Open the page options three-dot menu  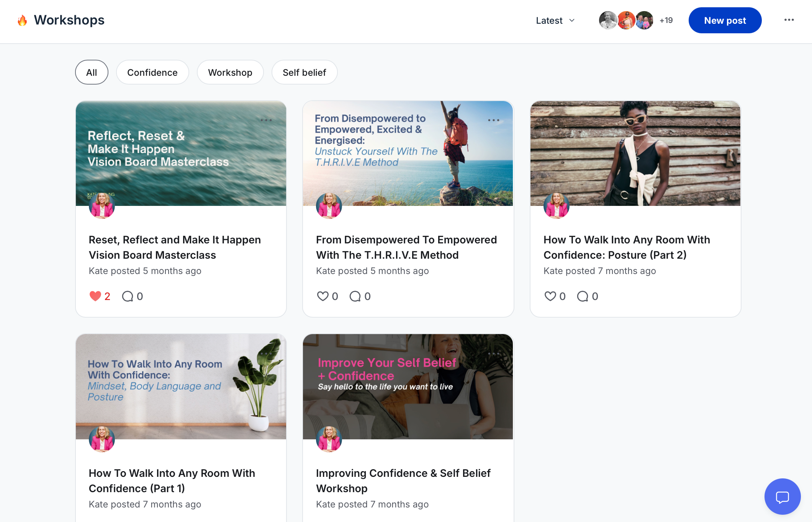(x=789, y=20)
